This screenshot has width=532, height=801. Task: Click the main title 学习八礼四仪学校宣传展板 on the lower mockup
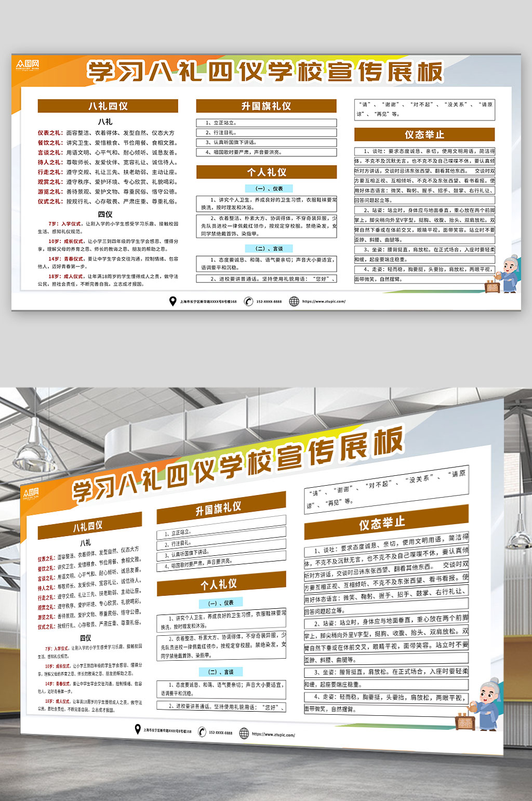pos(238,464)
